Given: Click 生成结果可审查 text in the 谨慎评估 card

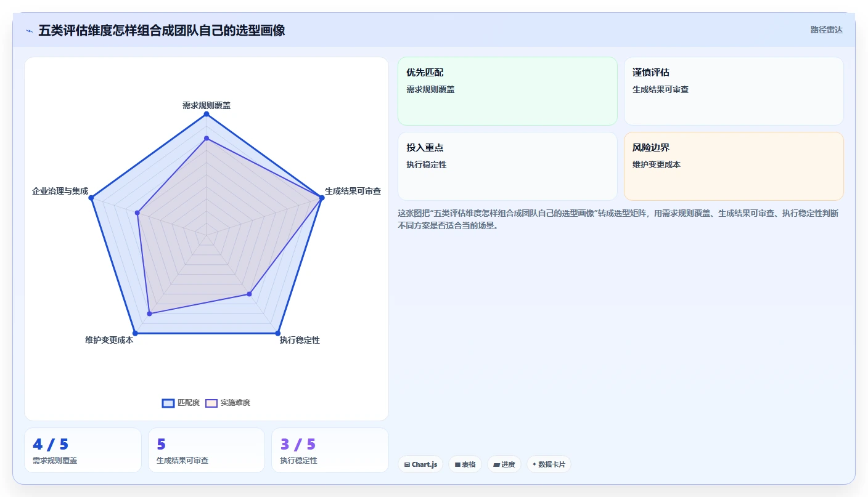Looking at the screenshot, I should pos(660,89).
